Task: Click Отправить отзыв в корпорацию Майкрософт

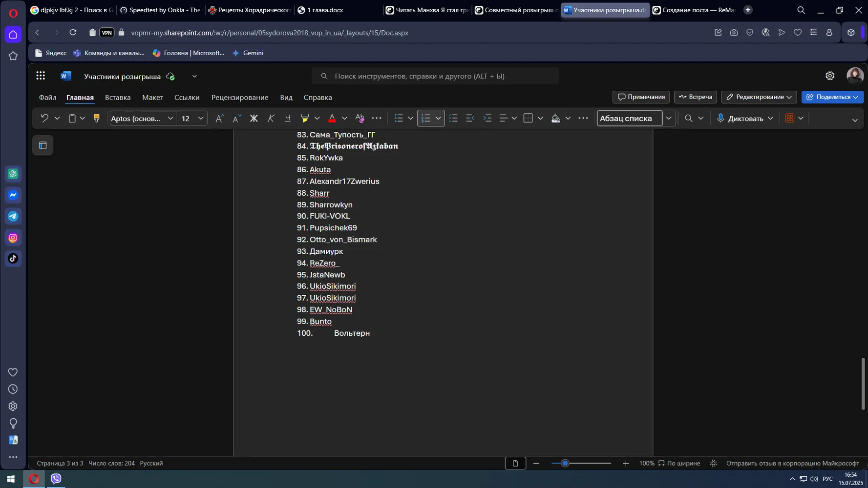Action: point(792,463)
